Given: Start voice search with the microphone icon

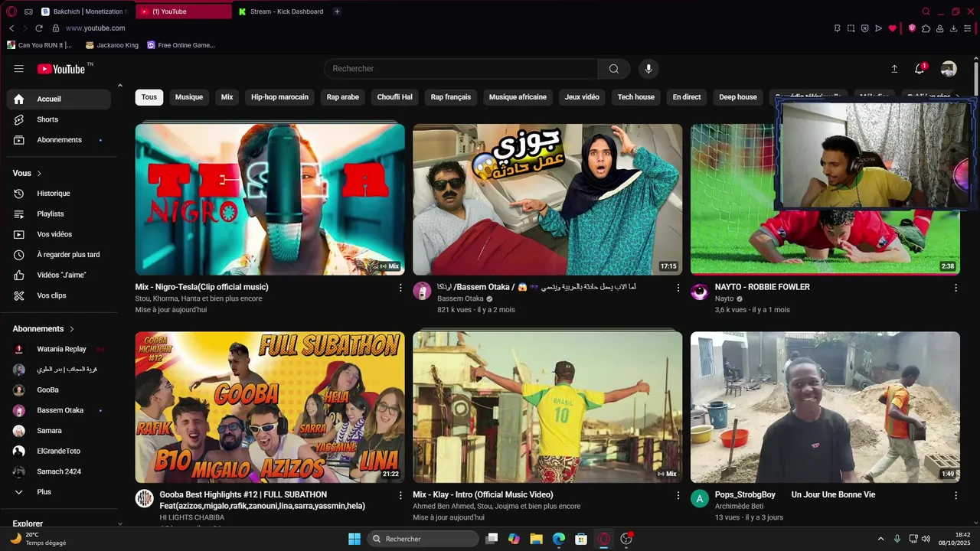Looking at the screenshot, I should pos(648,69).
